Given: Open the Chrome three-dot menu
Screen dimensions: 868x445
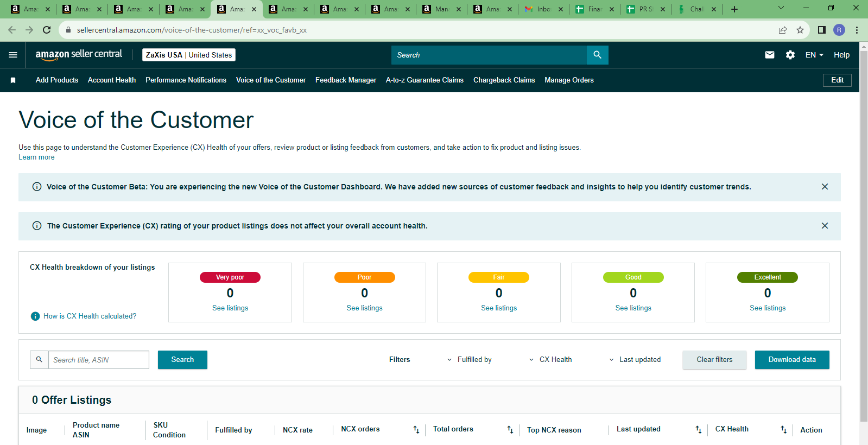Looking at the screenshot, I should tap(857, 30).
